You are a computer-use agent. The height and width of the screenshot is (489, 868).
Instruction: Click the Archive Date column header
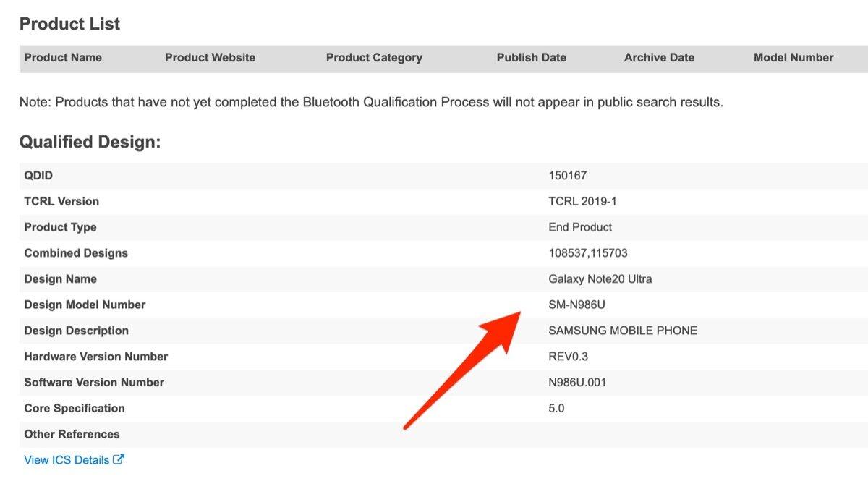point(659,58)
